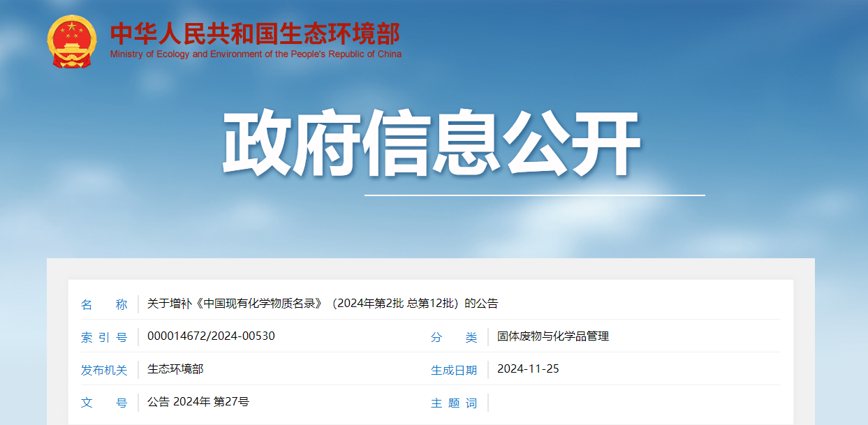Click the 固体废物与化学品管理 category link
The height and width of the screenshot is (425, 868).
[552, 336]
